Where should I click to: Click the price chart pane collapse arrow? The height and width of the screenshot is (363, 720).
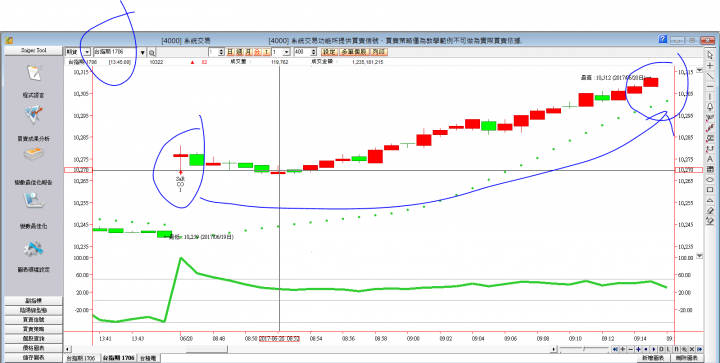(699, 70)
